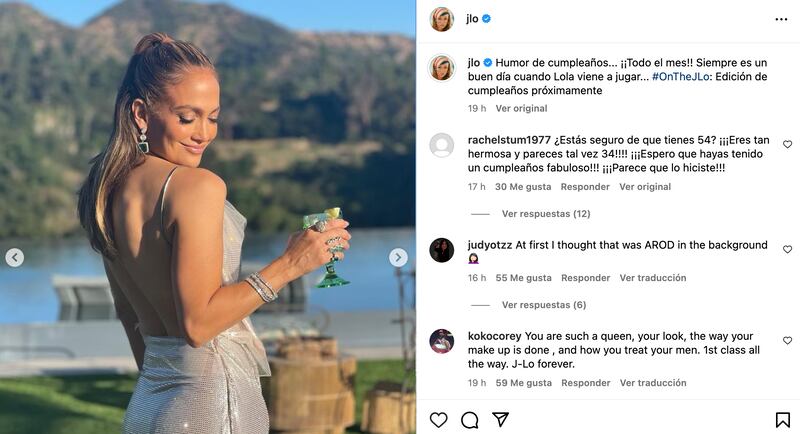Open the comment bubble icon
The width and height of the screenshot is (800, 434).
pos(469,420)
